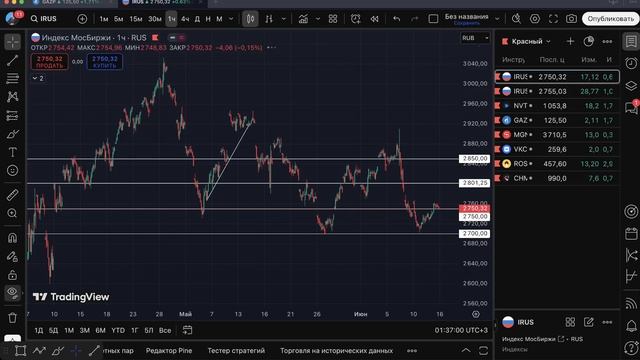Hide all drawings with eye icon

point(13,292)
